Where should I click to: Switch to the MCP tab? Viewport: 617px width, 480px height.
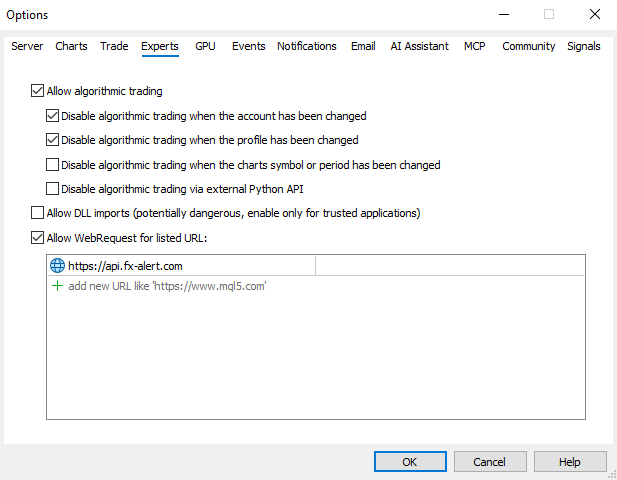(x=475, y=46)
